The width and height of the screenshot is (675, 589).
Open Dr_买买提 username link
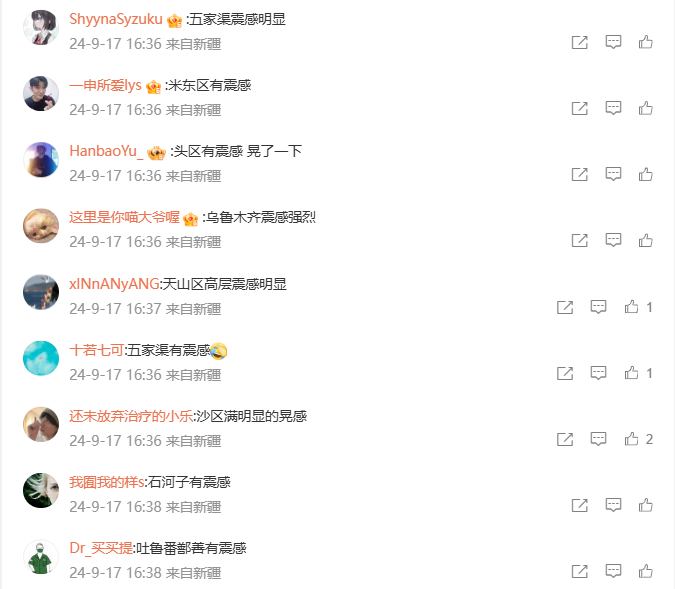tap(101, 548)
